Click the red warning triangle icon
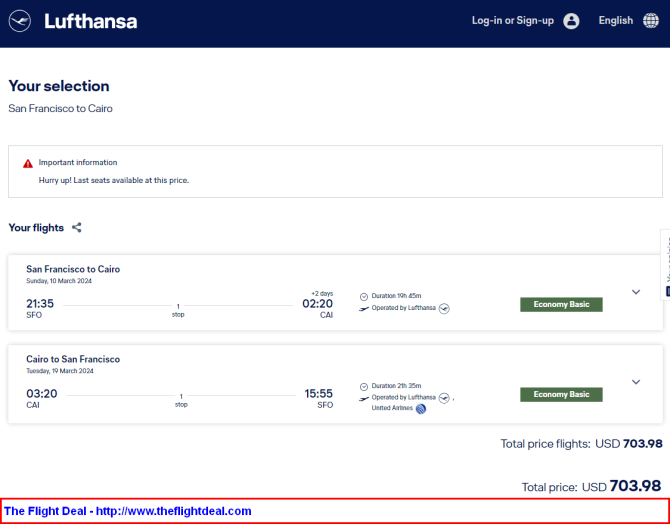This screenshot has width=670, height=524. pyautogui.click(x=28, y=163)
